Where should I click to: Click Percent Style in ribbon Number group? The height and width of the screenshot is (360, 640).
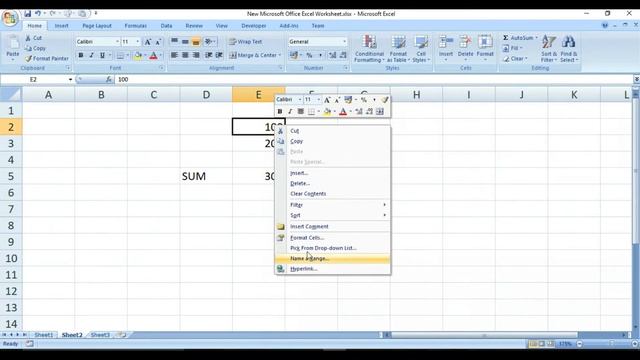tap(309, 55)
